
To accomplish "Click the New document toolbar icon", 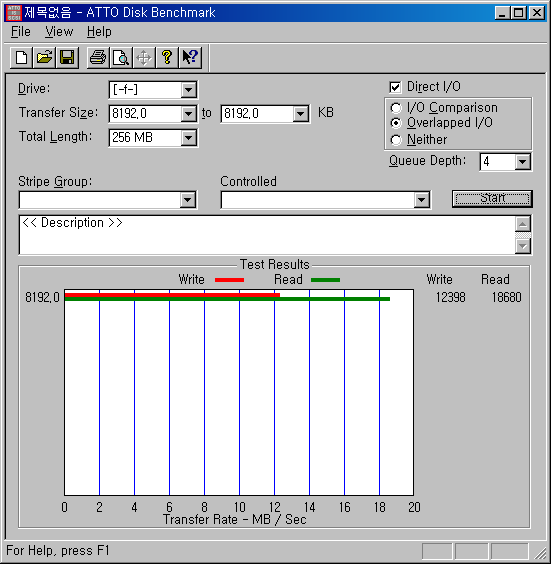I will pyautogui.click(x=22, y=58).
